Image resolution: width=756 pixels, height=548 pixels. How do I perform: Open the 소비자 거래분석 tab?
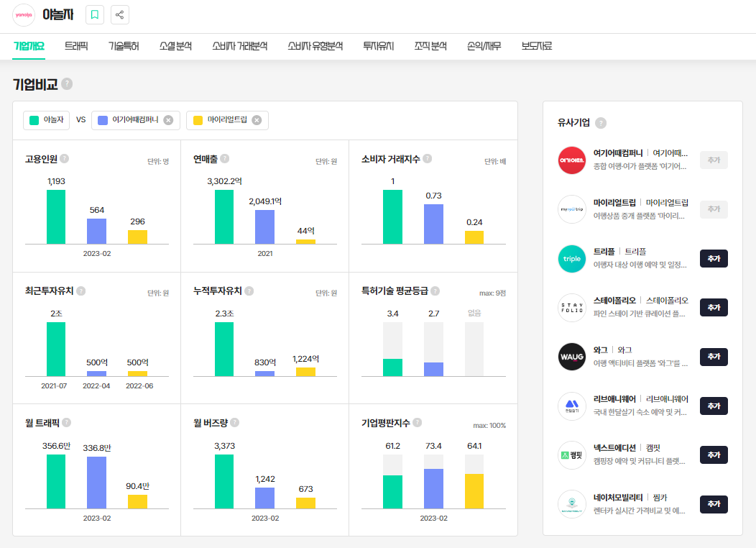(239, 46)
